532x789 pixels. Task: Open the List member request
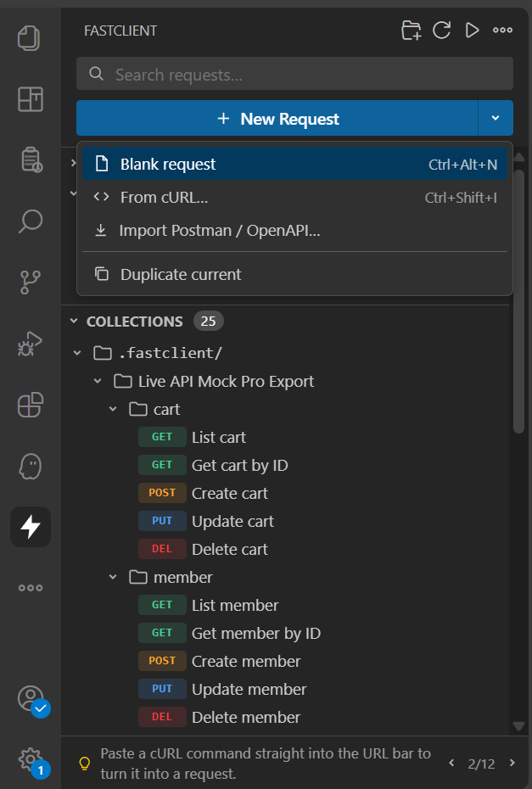(234, 605)
